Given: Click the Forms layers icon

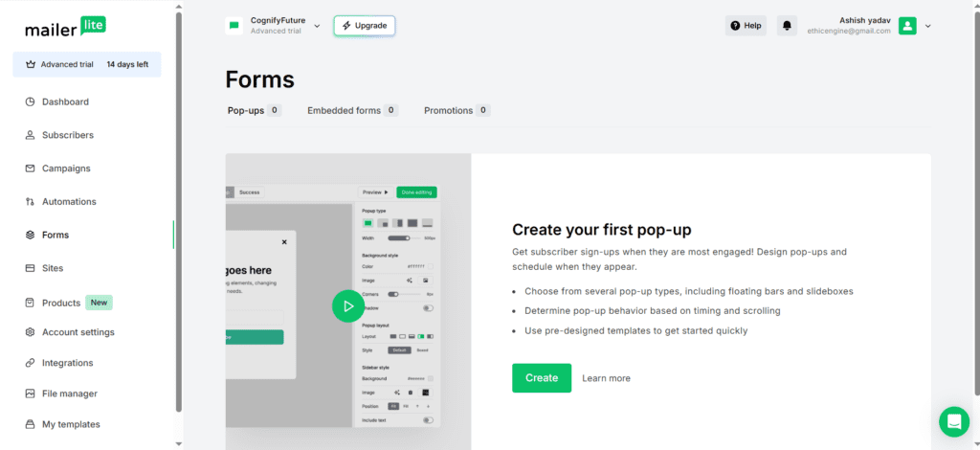Looking at the screenshot, I should [x=30, y=235].
